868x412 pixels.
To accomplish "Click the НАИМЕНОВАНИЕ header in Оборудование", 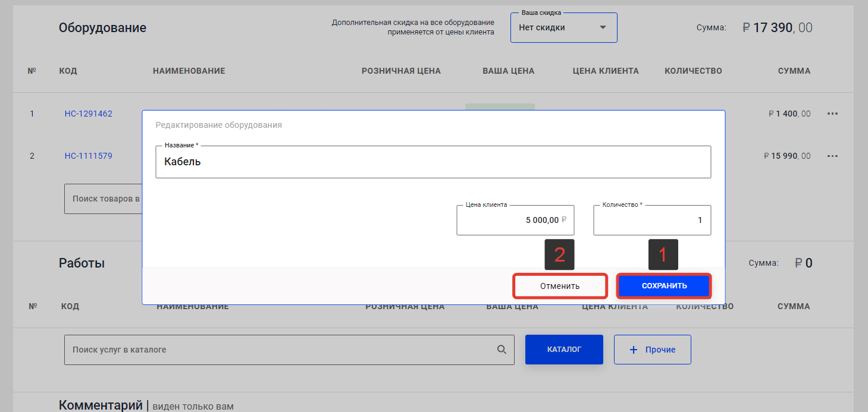I will [189, 71].
